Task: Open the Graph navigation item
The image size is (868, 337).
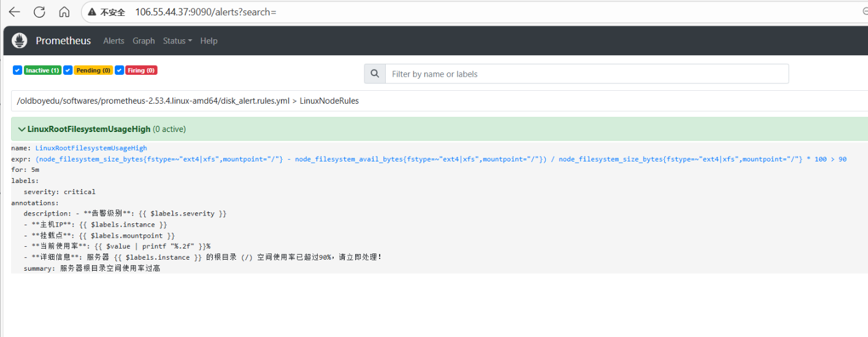Action: (x=144, y=41)
